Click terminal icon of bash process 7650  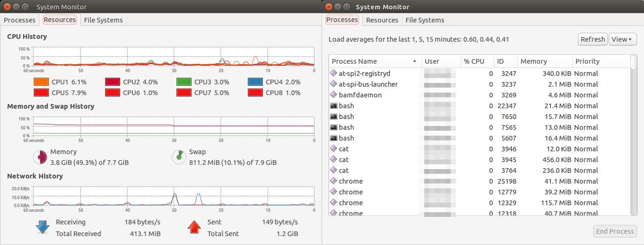(x=334, y=117)
